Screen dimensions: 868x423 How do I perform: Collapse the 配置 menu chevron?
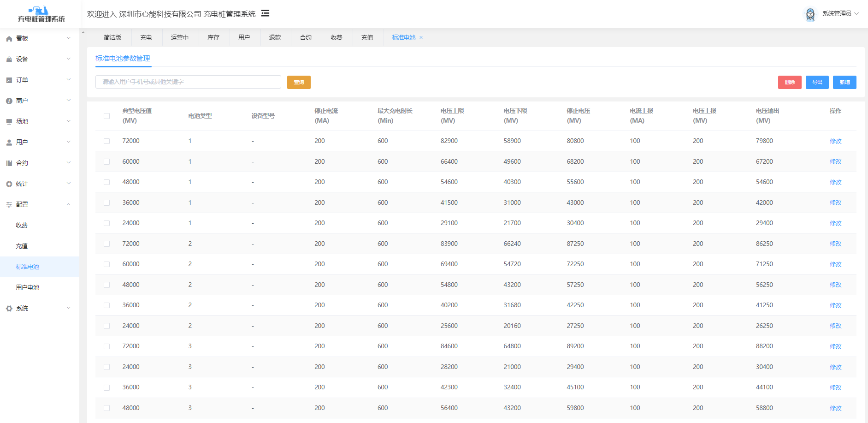pyautogui.click(x=69, y=204)
